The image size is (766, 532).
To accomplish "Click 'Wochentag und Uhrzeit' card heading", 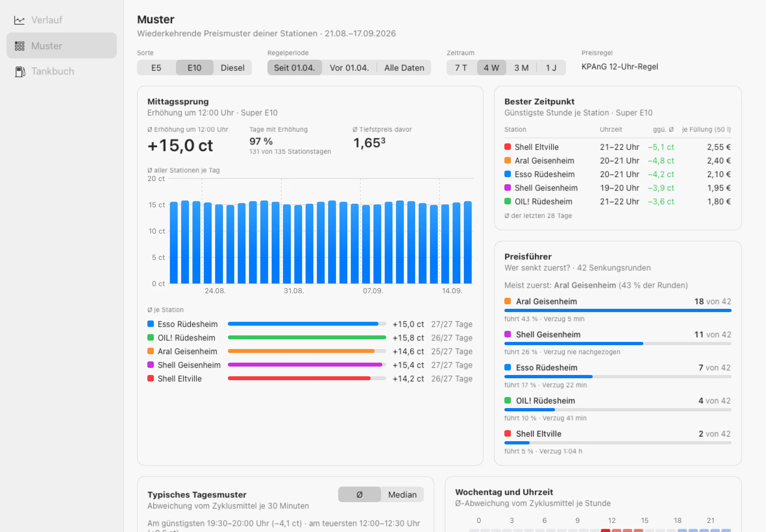I will tap(504, 492).
